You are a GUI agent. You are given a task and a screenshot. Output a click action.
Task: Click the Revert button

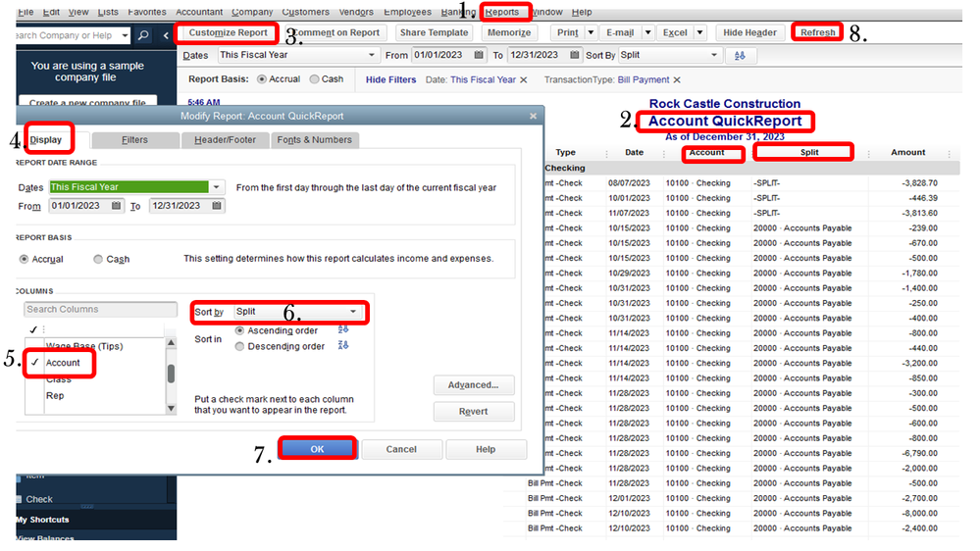(x=473, y=412)
